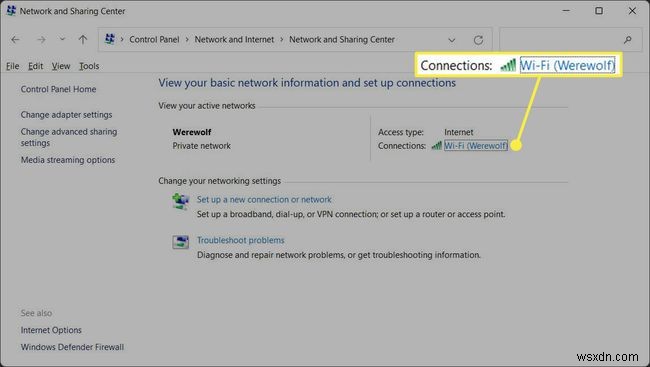The image size is (650, 367).
Task: Open Media streaming options
Action: point(68,160)
